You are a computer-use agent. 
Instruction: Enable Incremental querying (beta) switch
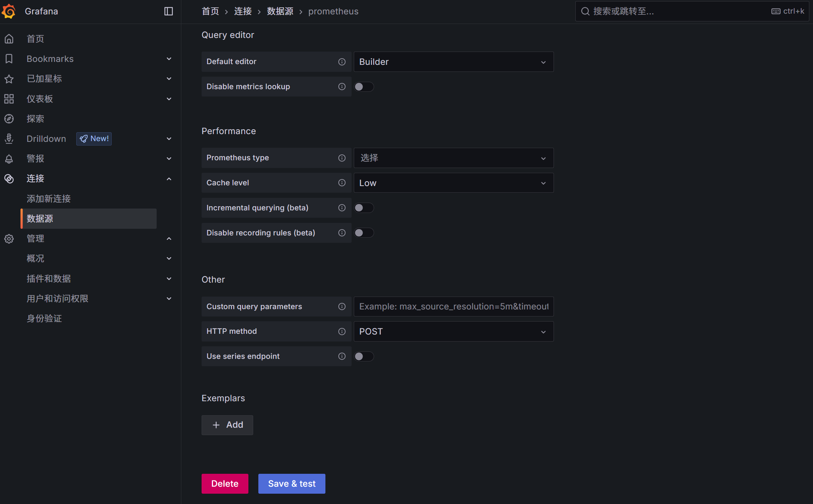pyautogui.click(x=364, y=208)
